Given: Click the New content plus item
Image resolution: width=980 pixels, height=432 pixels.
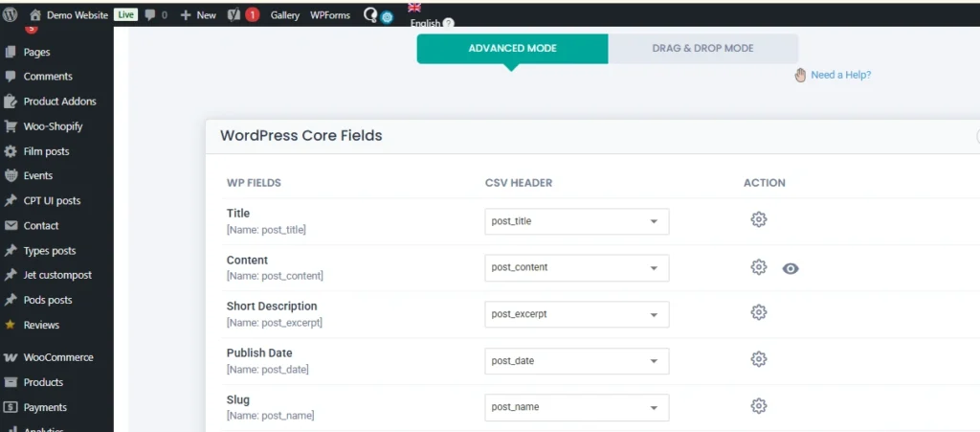Looking at the screenshot, I should [197, 15].
